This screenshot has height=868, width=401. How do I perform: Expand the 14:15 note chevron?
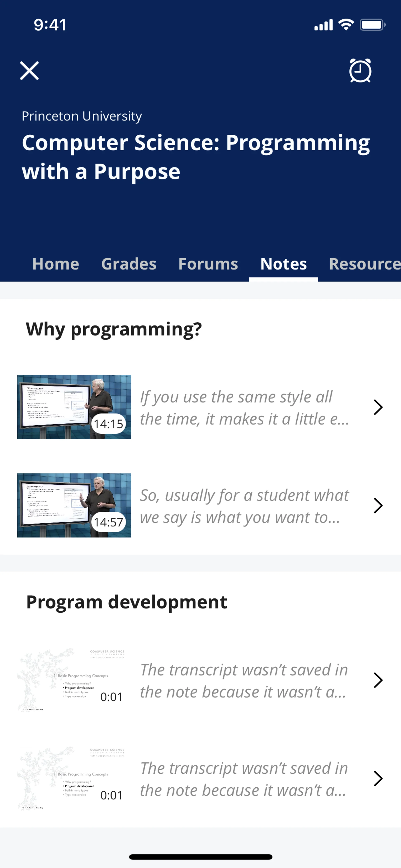point(378,407)
